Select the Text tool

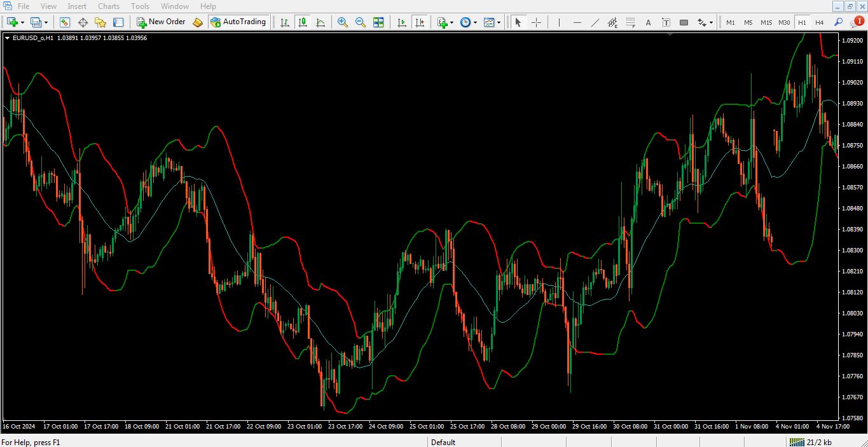[648, 22]
